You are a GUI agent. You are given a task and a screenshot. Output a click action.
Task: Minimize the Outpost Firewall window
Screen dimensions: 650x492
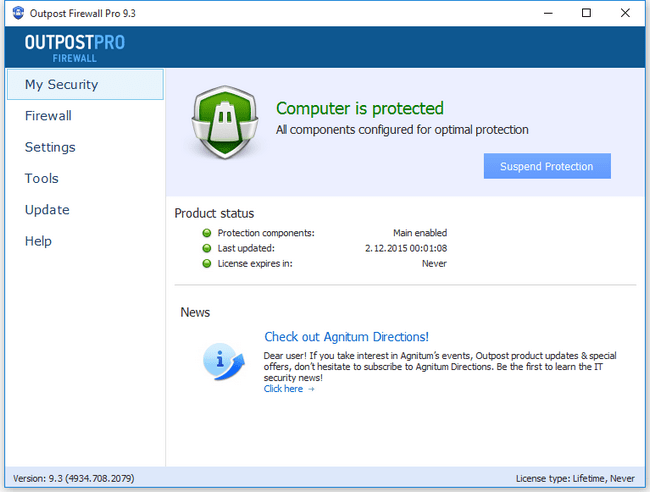tap(548, 13)
